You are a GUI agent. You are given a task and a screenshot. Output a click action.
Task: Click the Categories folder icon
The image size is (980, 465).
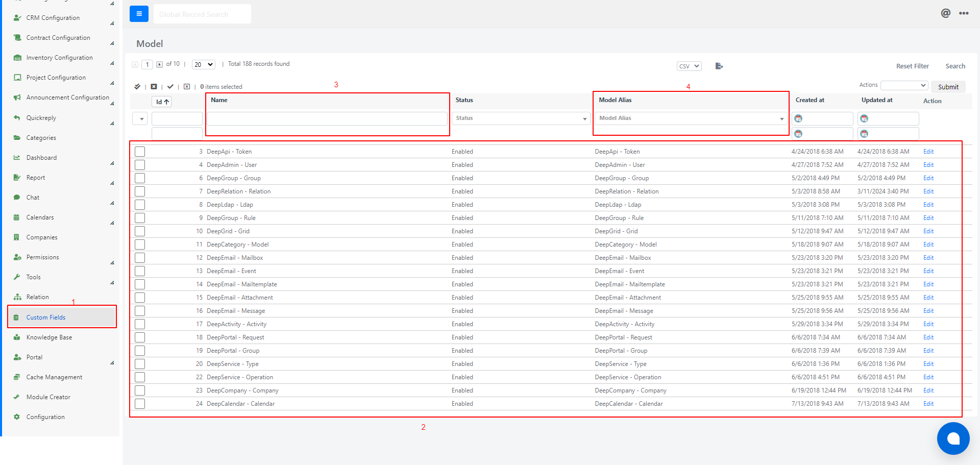[x=17, y=138]
